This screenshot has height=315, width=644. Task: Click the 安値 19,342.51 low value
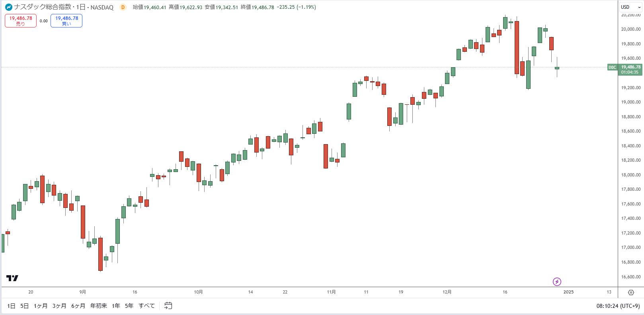221,7
